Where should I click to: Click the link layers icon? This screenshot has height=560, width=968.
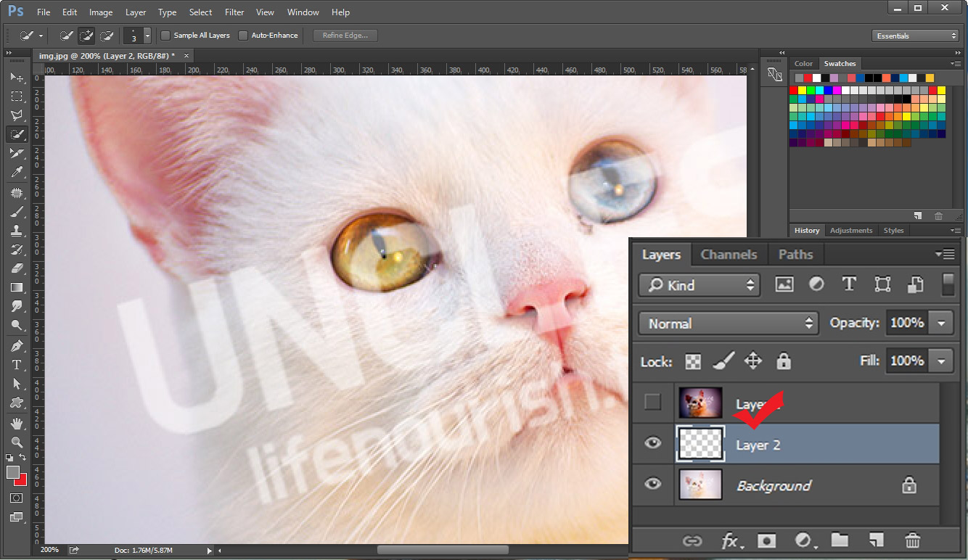[x=693, y=540]
